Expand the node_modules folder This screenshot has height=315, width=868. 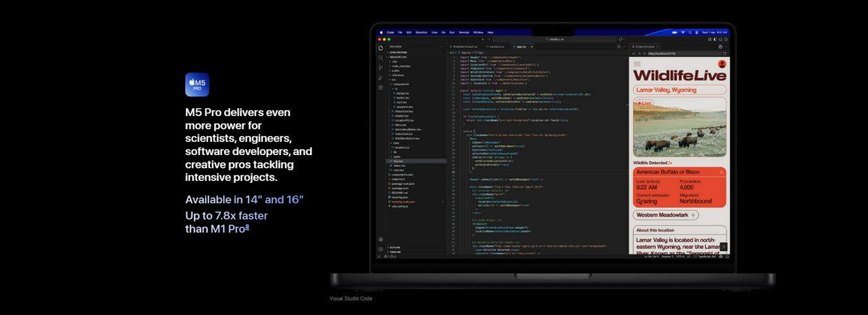pos(401,66)
